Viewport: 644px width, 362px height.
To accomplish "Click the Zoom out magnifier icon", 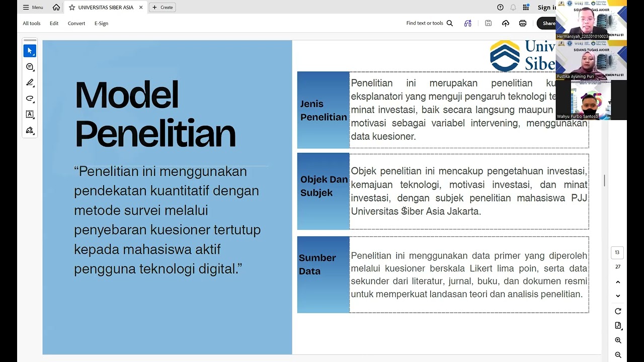I will pos(618,355).
